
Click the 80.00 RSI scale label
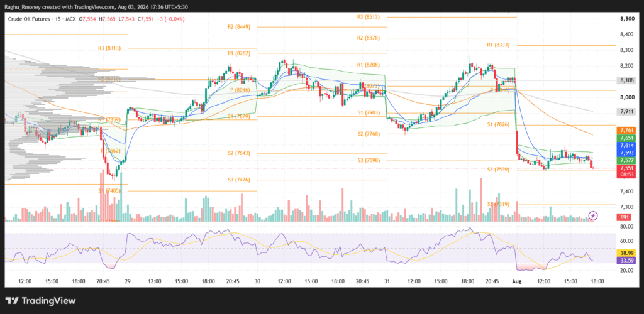626,226
